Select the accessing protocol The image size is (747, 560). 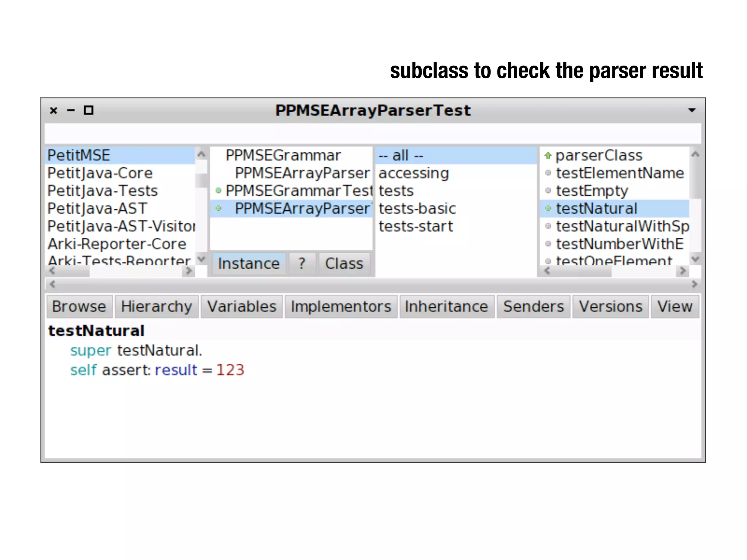[456, 173]
